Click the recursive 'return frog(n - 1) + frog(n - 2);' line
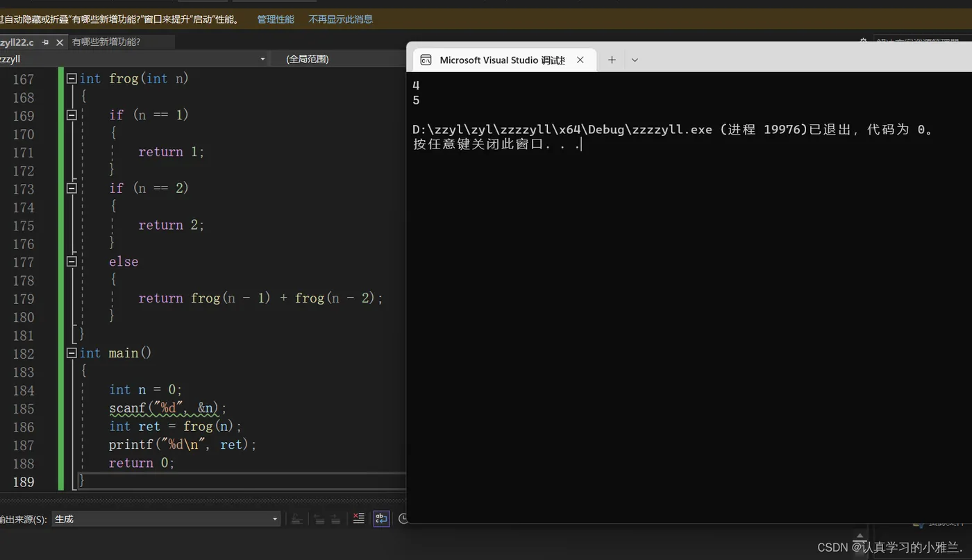 point(260,298)
